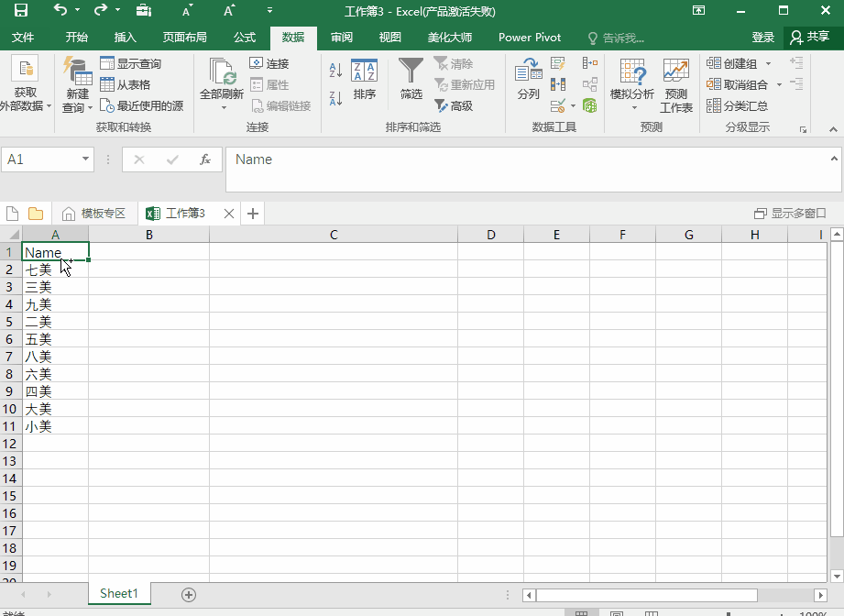Click 登录 (sign in) link

click(x=762, y=38)
